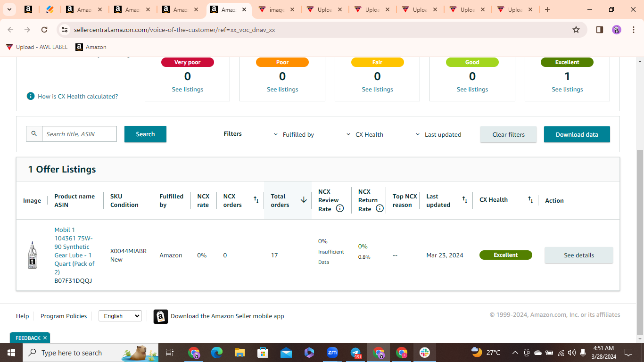Screen dimensions: 644x362
Task: Click the browser forward arrow
Action: (x=27, y=30)
